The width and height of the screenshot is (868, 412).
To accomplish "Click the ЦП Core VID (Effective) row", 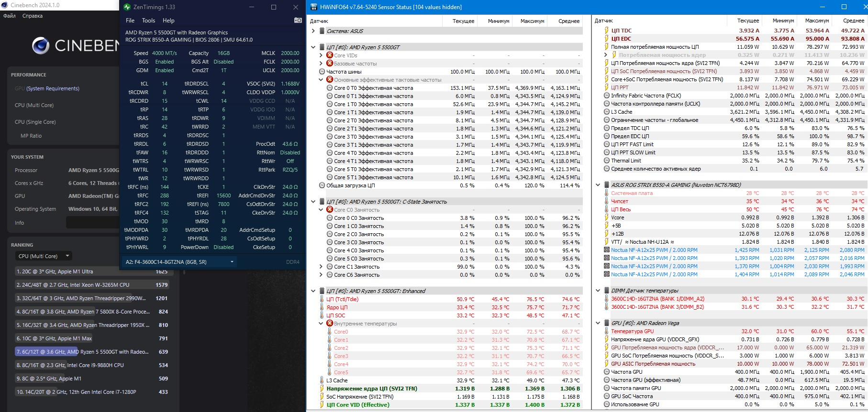I will click(x=450, y=405).
